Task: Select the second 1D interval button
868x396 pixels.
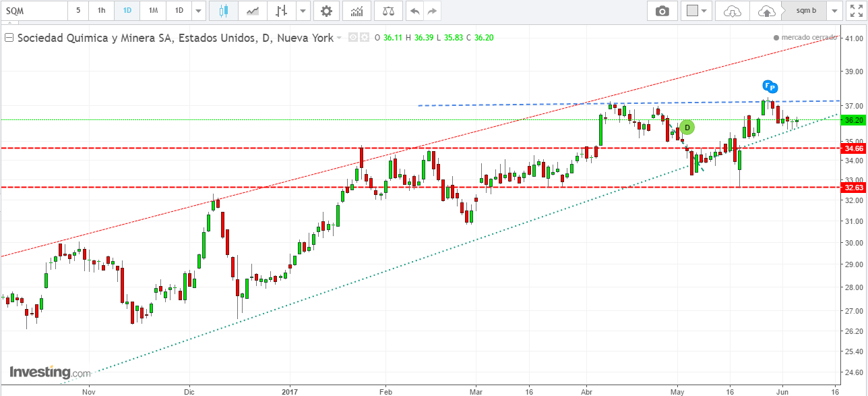Action: 179,11
